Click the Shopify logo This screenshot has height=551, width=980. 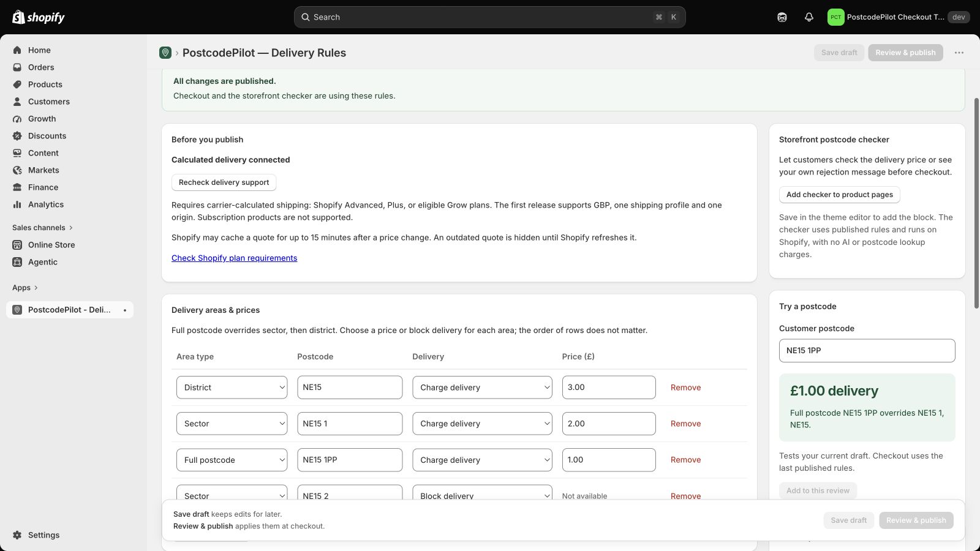click(39, 17)
